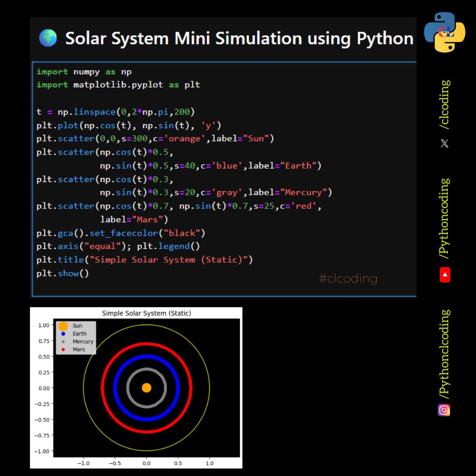Click the Solar System Mini Simulation heading
This screenshot has width=476, height=476.
tap(239, 38)
